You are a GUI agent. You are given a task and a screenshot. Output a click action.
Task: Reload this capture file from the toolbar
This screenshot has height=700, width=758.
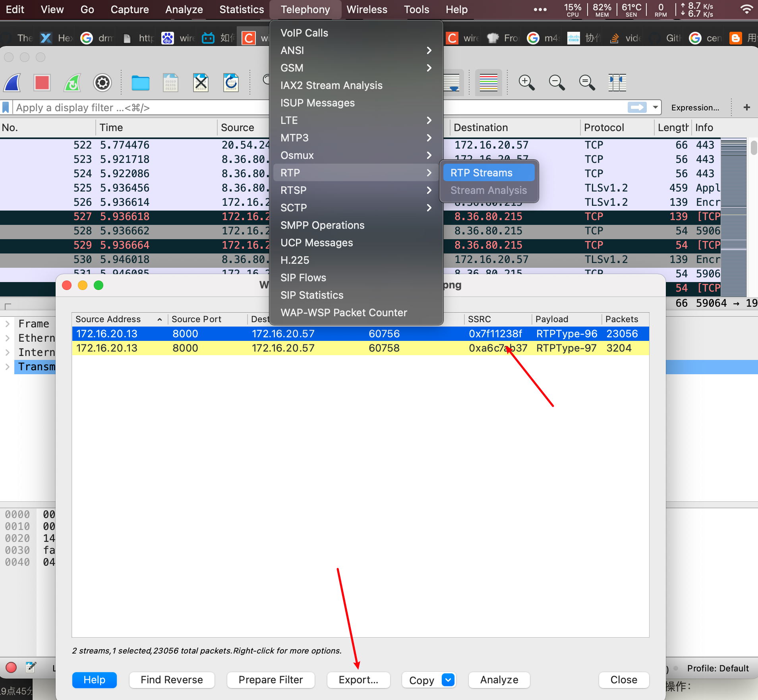pyautogui.click(x=231, y=83)
